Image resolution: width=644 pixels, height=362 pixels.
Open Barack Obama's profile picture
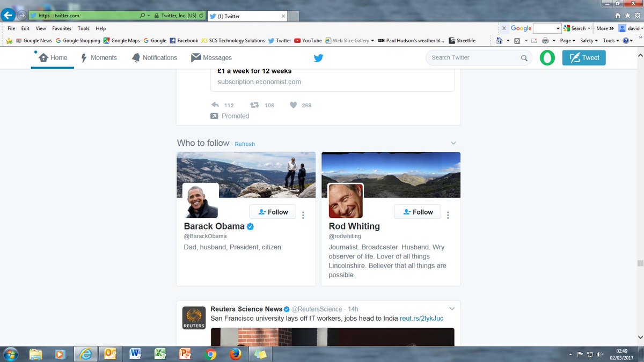[x=201, y=201]
